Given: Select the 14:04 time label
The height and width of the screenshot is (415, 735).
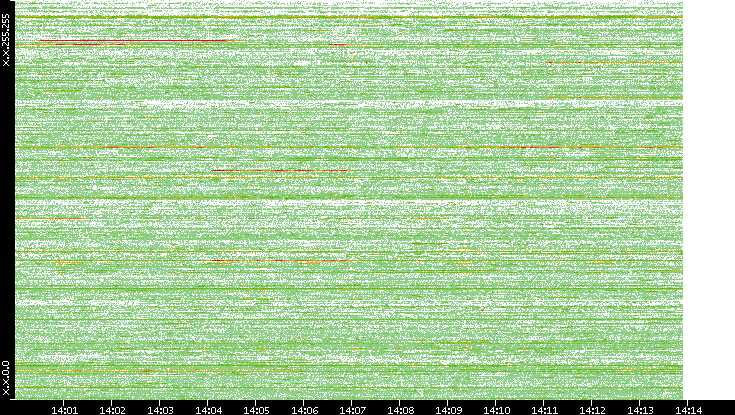Looking at the screenshot, I should (208, 410).
